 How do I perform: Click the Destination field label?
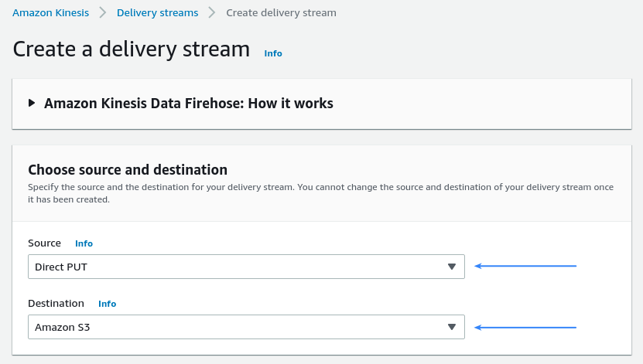[56, 303]
